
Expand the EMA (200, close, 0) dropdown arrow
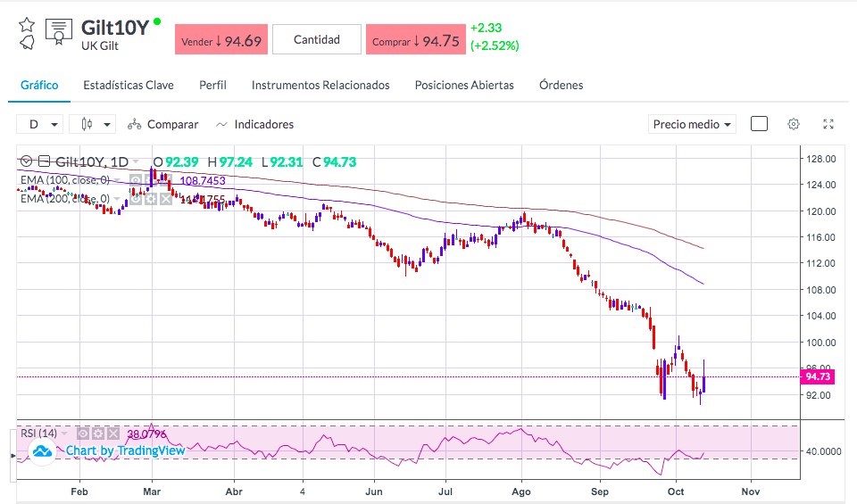tap(116, 199)
